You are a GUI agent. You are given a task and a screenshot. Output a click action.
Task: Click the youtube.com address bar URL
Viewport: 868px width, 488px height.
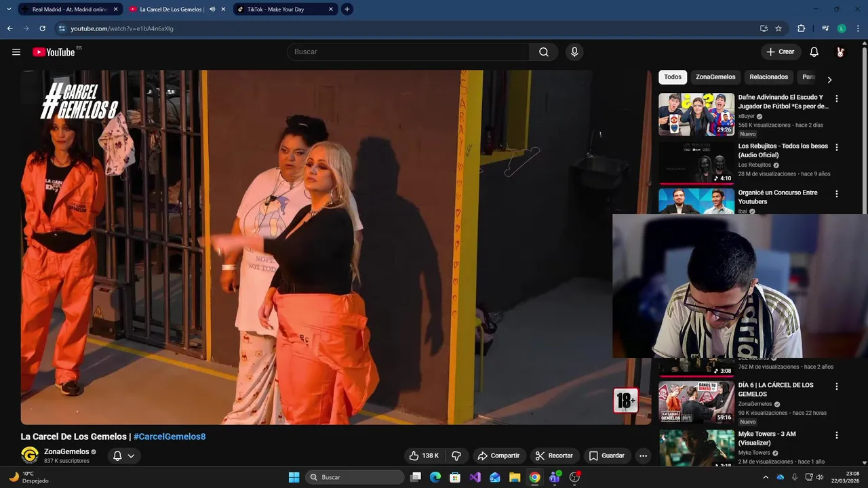click(x=122, y=28)
